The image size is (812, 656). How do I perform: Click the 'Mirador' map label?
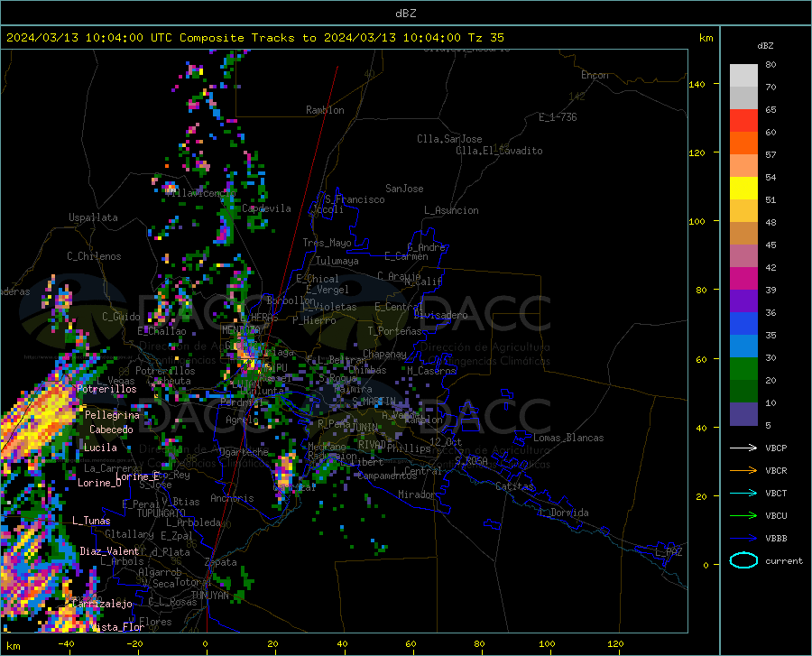[417, 494]
